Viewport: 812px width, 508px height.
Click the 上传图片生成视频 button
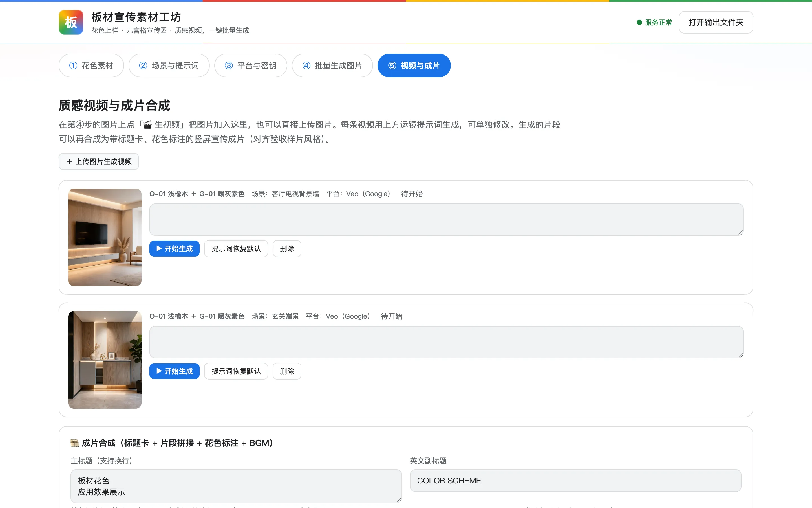click(x=99, y=162)
